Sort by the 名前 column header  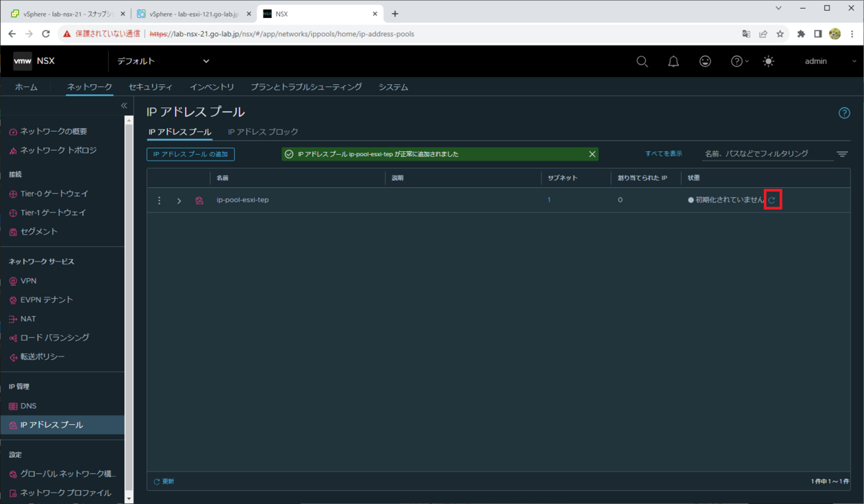pyautogui.click(x=223, y=178)
